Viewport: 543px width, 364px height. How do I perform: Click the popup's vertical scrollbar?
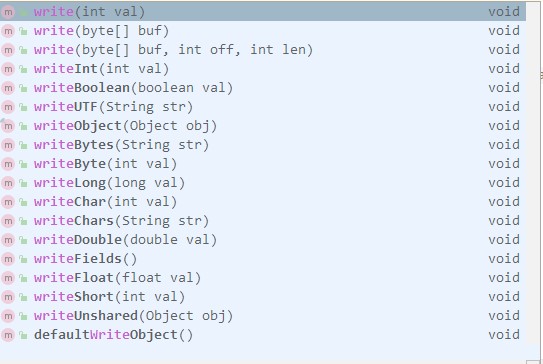pyautogui.click(x=534, y=182)
